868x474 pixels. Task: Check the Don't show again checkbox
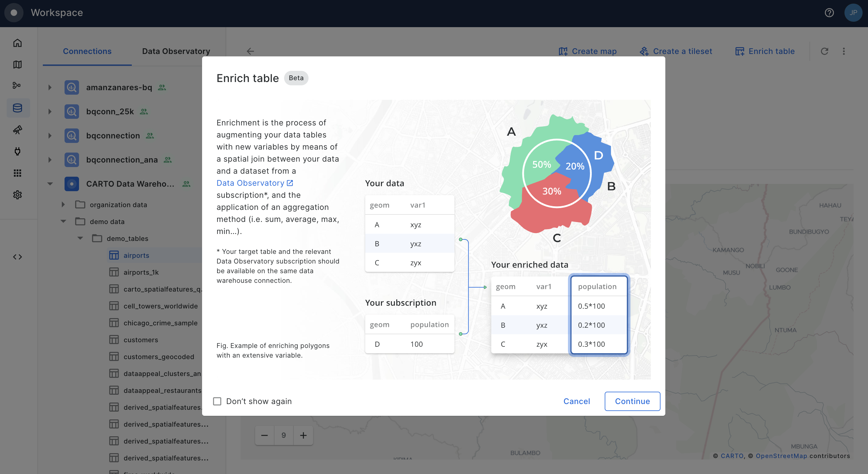pos(217,401)
